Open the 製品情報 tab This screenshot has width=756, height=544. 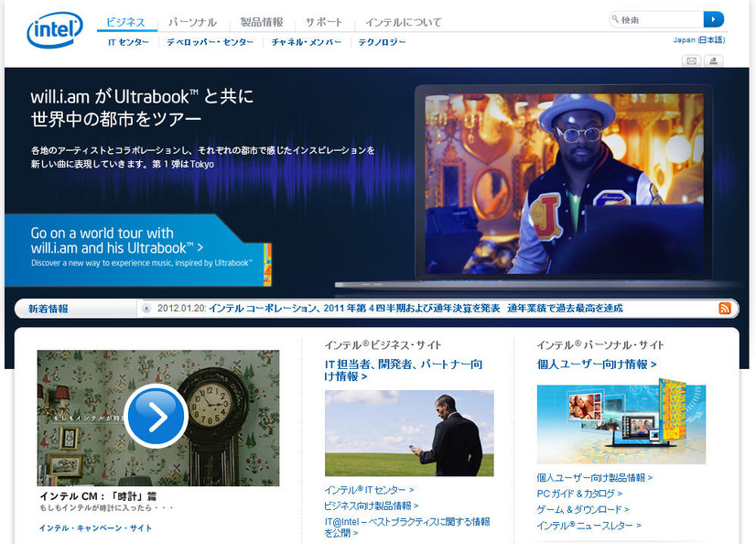pyautogui.click(x=262, y=22)
